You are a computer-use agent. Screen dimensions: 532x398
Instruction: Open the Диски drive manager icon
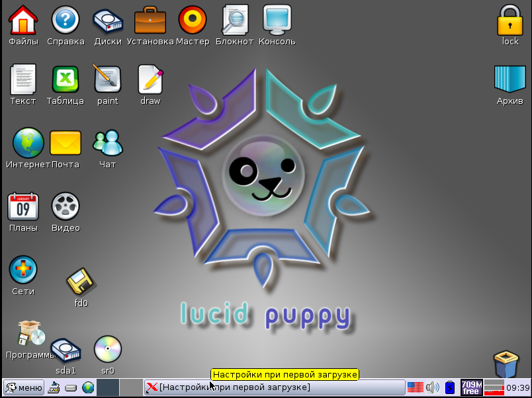[108, 20]
